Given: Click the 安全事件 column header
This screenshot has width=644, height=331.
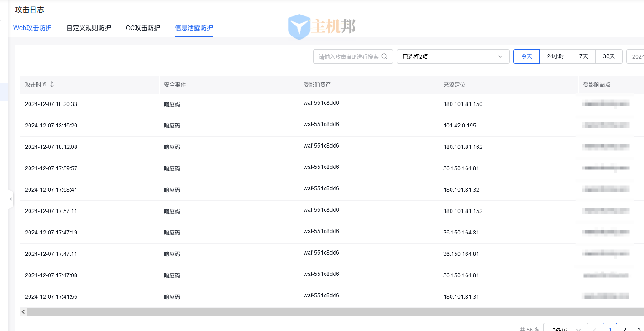Looking at the screenshot, I should coord(175,85).
